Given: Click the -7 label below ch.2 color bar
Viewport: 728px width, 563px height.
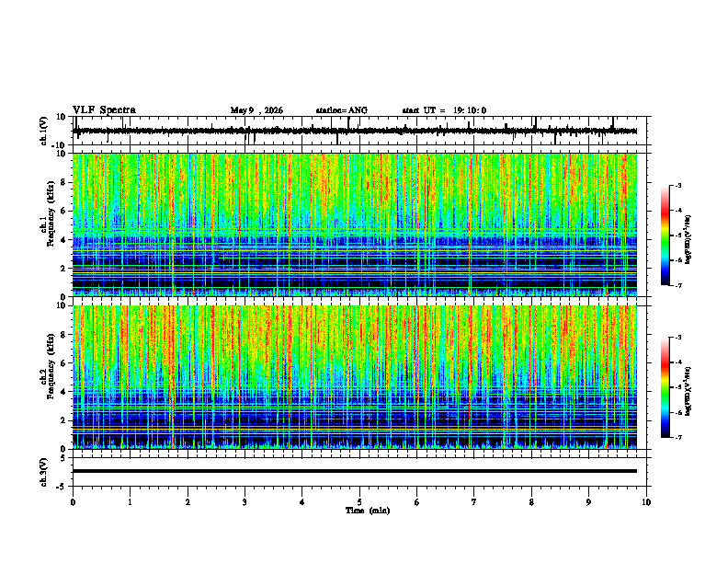Looking at the screenshot, I should coord(677,437).
